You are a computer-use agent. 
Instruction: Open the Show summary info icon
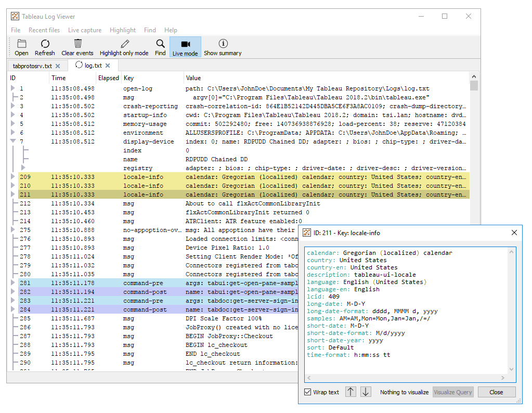(x=223, y=44)
